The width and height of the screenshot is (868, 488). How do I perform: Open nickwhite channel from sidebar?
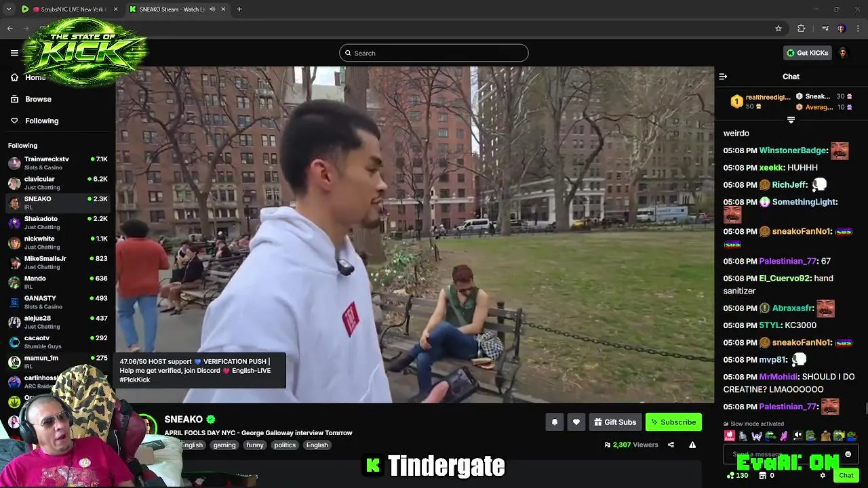[x=58, y=243]
